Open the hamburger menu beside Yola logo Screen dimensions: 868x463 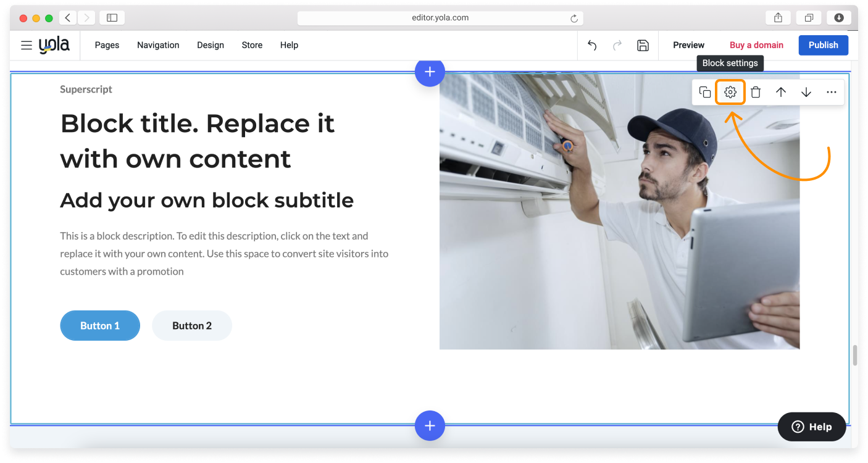[x=27, y=45]
